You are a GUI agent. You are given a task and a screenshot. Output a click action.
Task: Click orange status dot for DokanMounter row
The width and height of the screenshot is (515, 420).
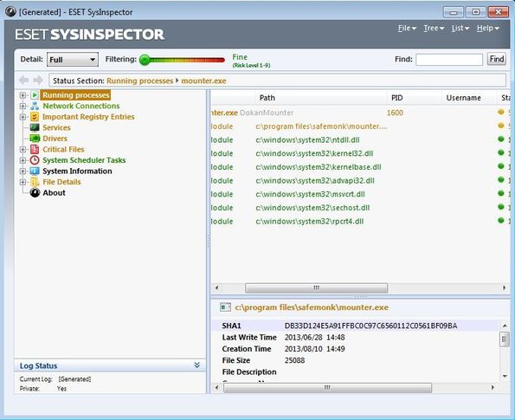tap(501, 112)
